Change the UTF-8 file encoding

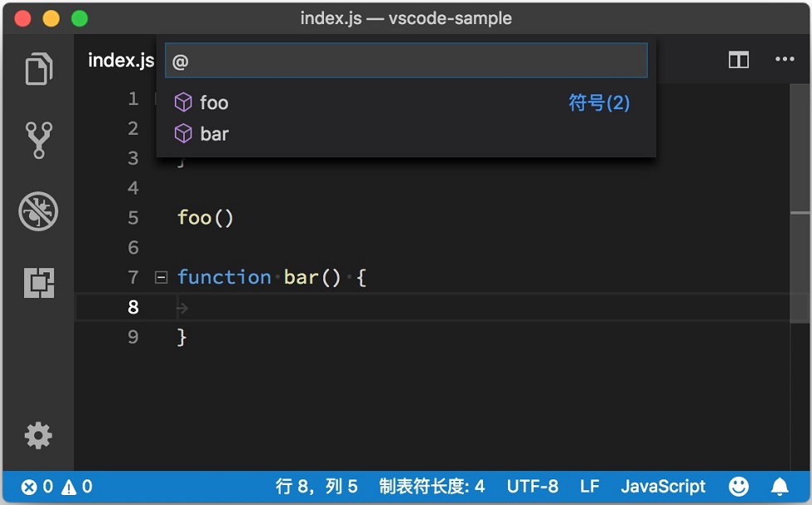click(x=532, y=487)
